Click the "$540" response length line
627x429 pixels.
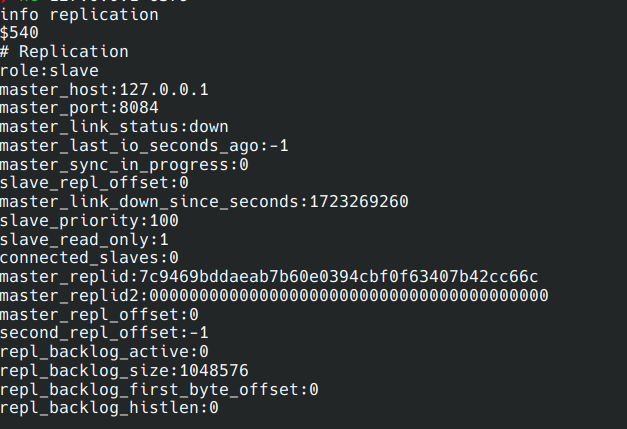[19, 33]
